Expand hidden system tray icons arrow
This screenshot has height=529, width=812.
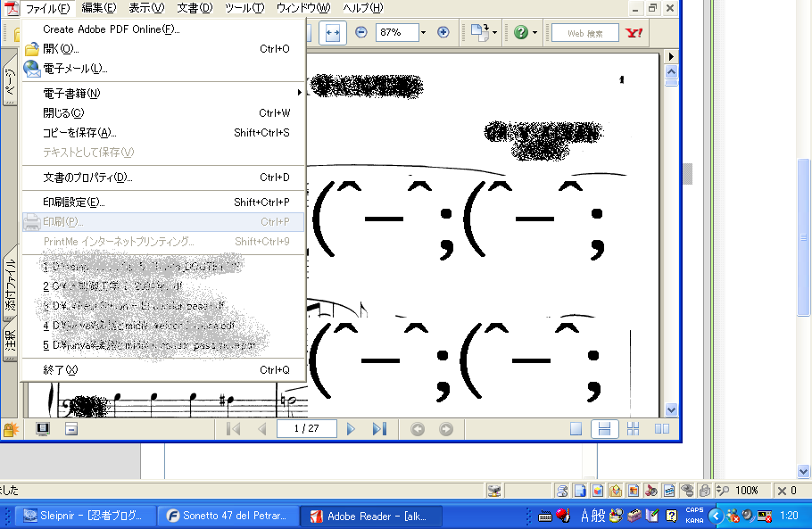(x=716, y=516)
